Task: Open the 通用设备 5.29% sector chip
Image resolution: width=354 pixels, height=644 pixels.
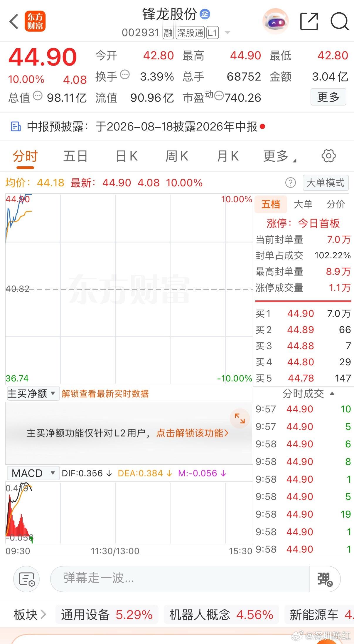Action: [x=107, y=615]
